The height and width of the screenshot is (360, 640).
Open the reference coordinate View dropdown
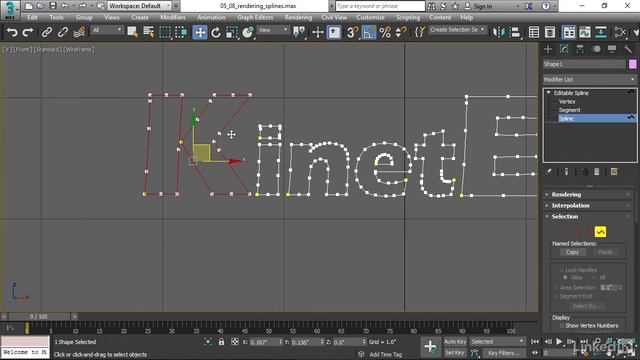click(273, 30)
